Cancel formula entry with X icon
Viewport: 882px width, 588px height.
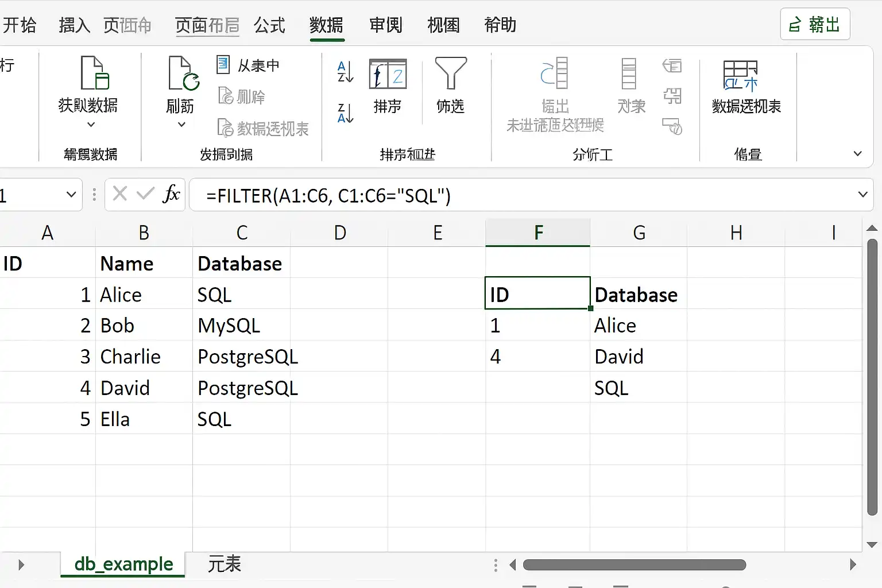pyautogui.click(x=120, y=194)
